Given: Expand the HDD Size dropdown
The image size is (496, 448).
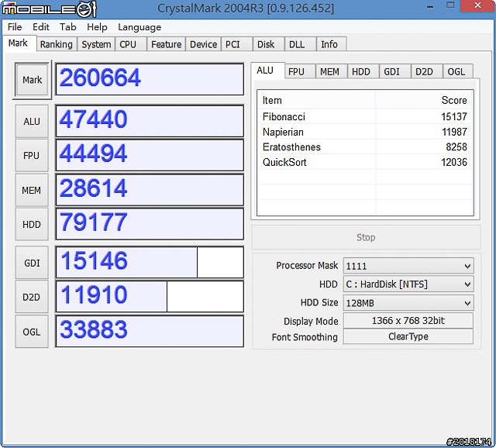Looking at the screenshot, I should pyautogui.click(x=408, y=303).
